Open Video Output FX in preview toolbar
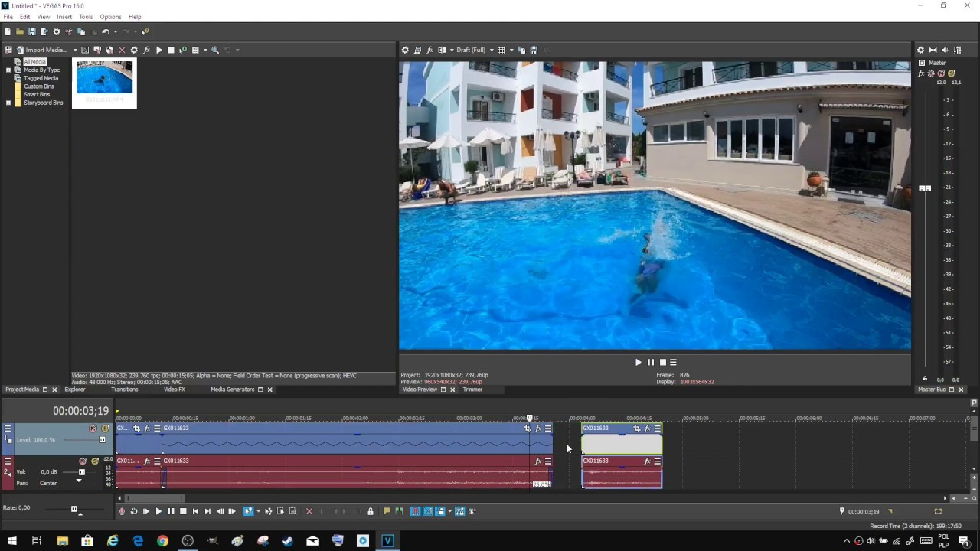This screenshot has width=980, height=551. (430, 50)
